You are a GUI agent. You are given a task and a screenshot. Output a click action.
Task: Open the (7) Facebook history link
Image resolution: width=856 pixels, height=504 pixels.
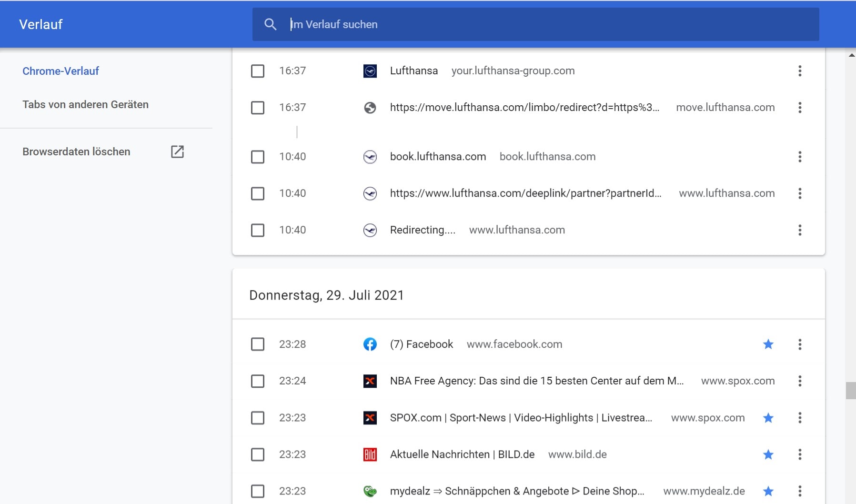pos(422,344)
